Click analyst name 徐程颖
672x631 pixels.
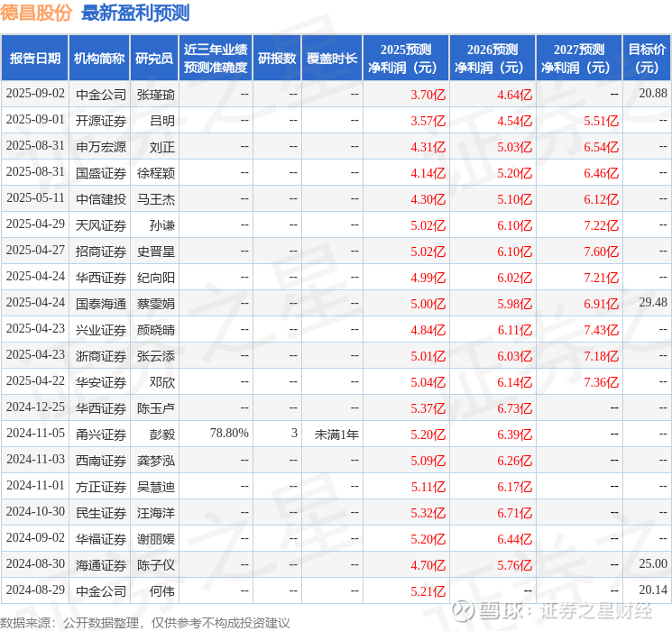tap(156, 173)
